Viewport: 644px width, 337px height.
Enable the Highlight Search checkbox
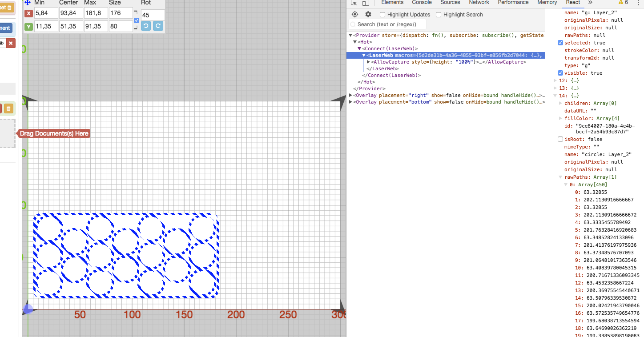coord(439,15)
